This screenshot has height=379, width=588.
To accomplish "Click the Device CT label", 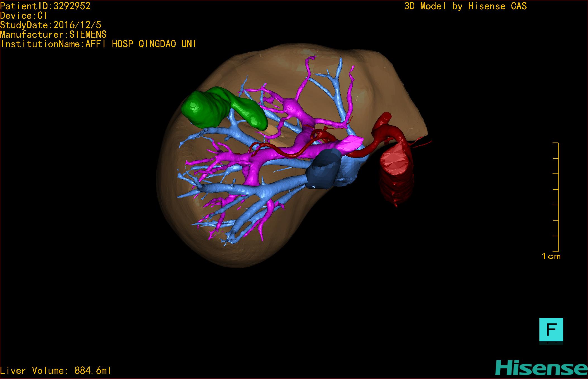I will pos(24,16).
